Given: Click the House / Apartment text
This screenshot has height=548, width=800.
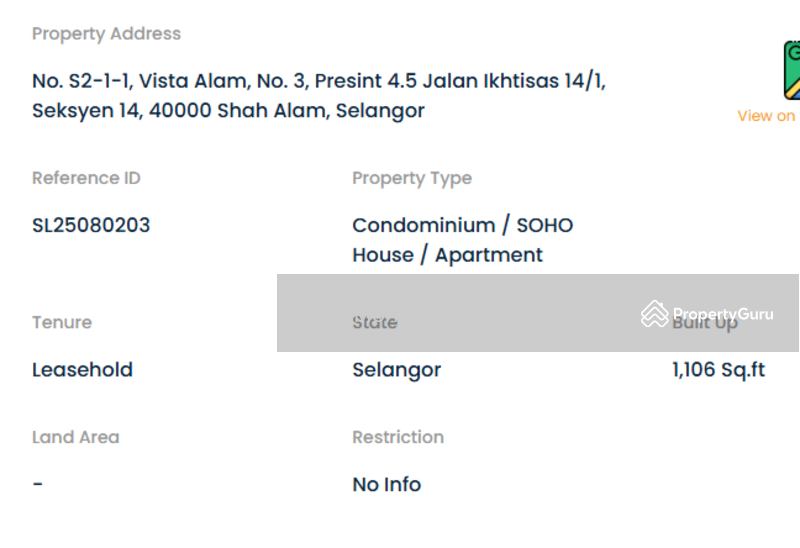Looking at the screenshot, I should (447, 255).
